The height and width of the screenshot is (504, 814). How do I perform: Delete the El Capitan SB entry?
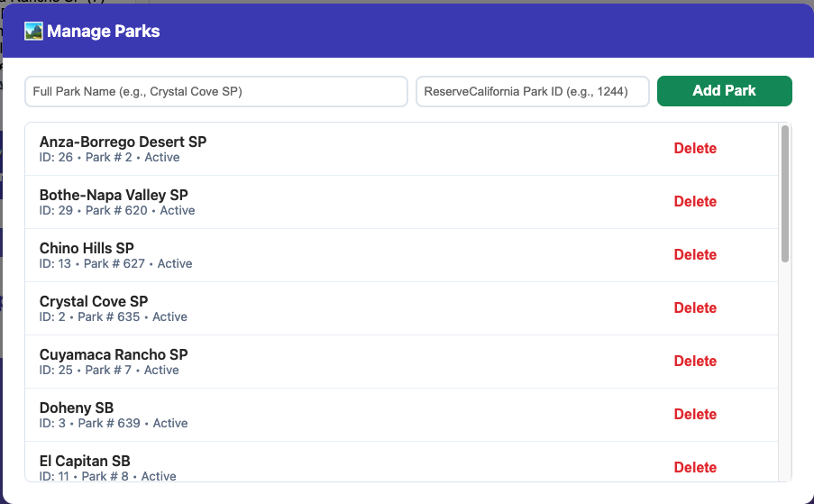695,467
